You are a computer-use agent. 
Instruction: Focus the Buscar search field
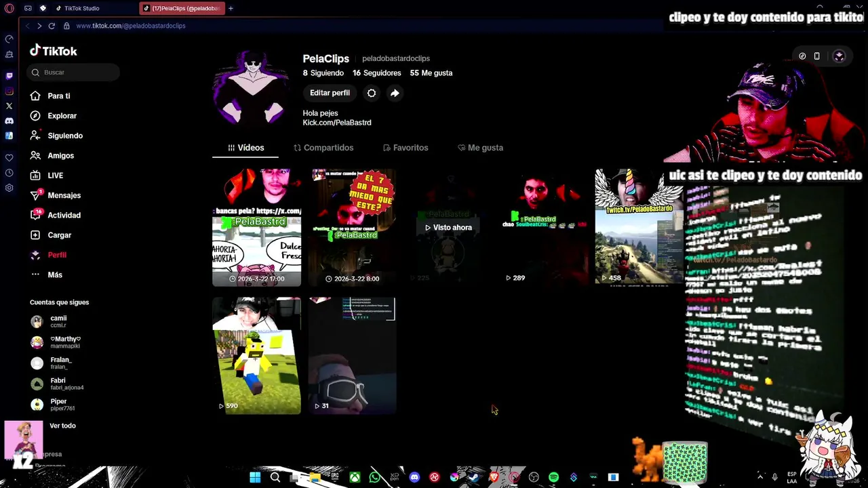pos(75,73)
